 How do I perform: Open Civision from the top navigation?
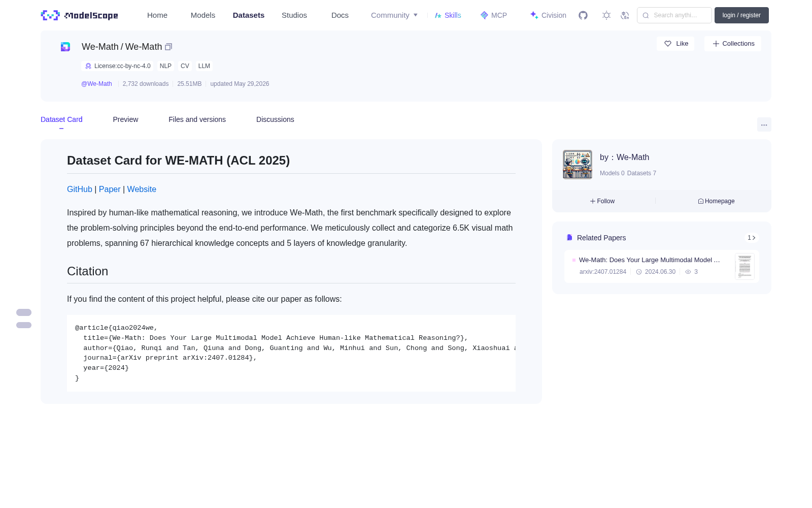[x=548, y=15]
